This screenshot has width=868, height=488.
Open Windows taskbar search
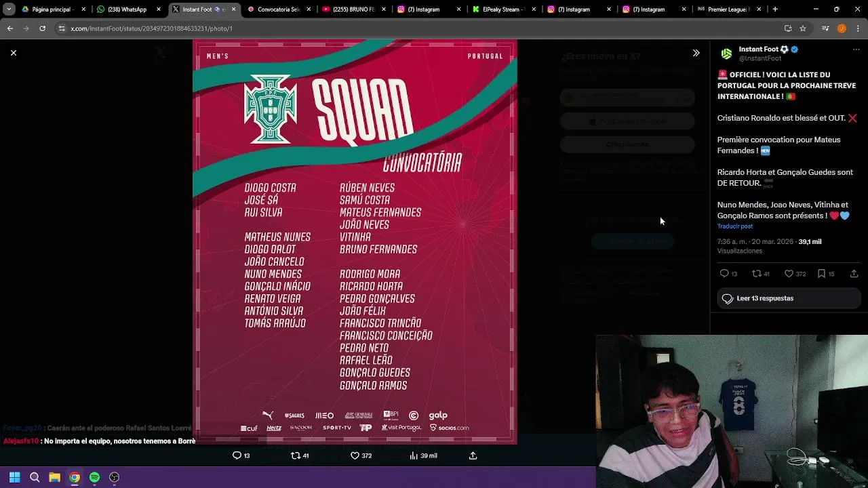(35, 477)
